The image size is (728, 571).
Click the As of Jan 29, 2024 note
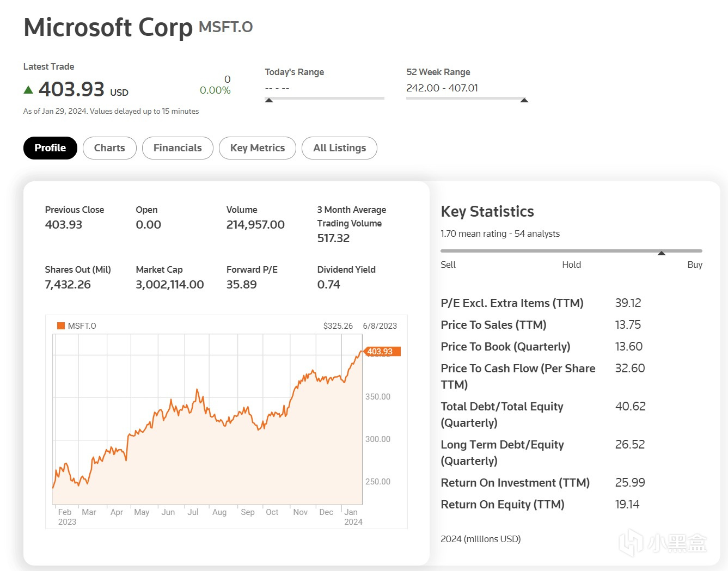111,111
